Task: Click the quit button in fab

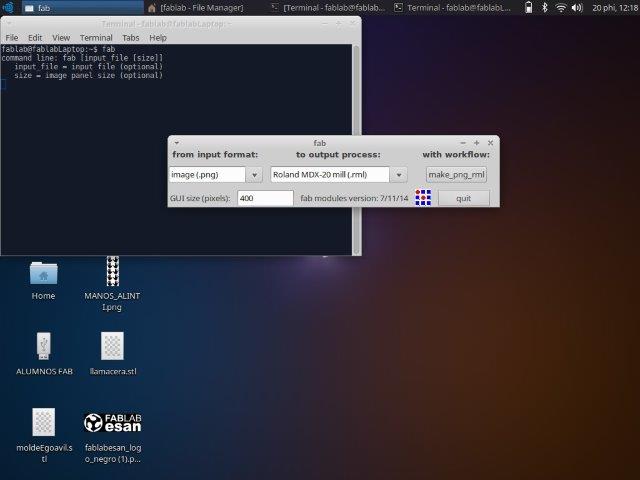Action: [x=464, y=198]
